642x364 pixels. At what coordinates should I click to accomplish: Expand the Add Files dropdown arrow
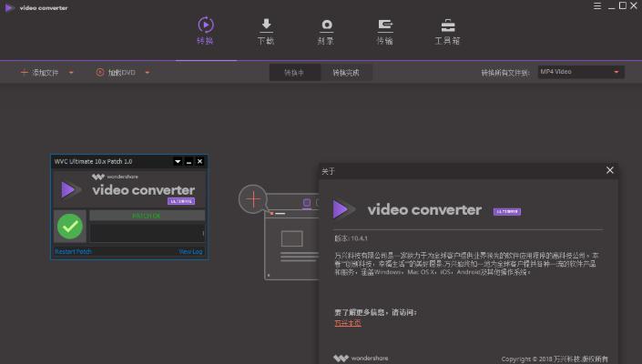click(71, 73)
